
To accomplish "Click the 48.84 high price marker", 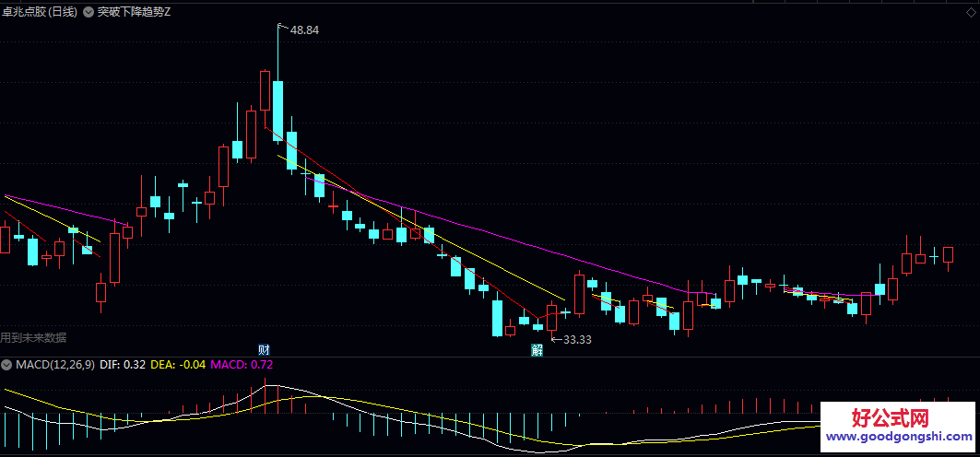I will point(305,29).
